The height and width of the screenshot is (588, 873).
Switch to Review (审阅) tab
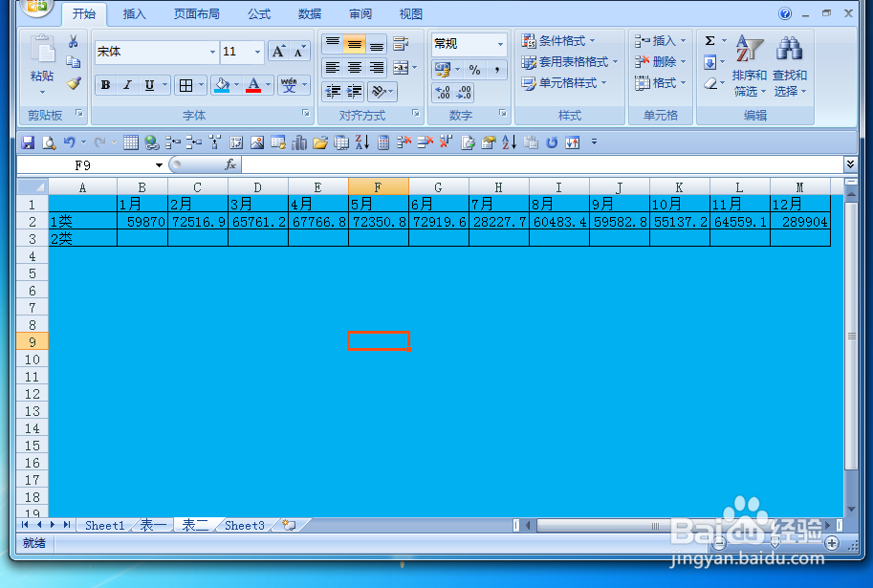tap(360, 14)
